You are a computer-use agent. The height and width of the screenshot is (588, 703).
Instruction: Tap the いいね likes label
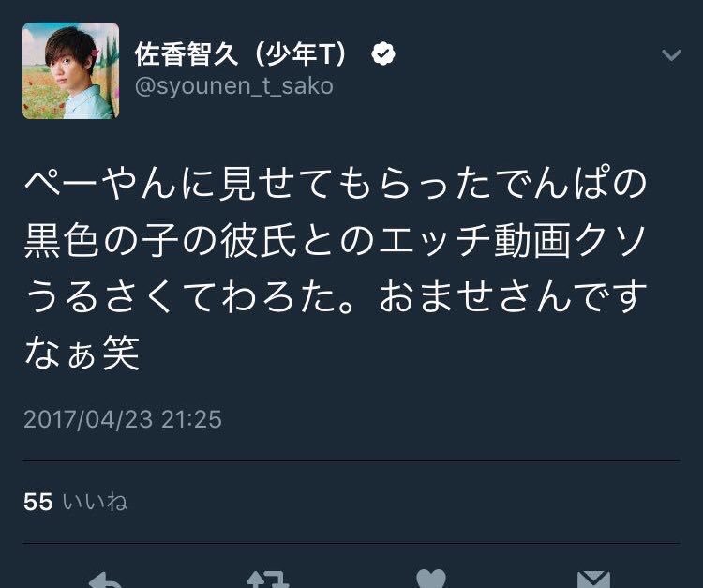click(95, 502)
